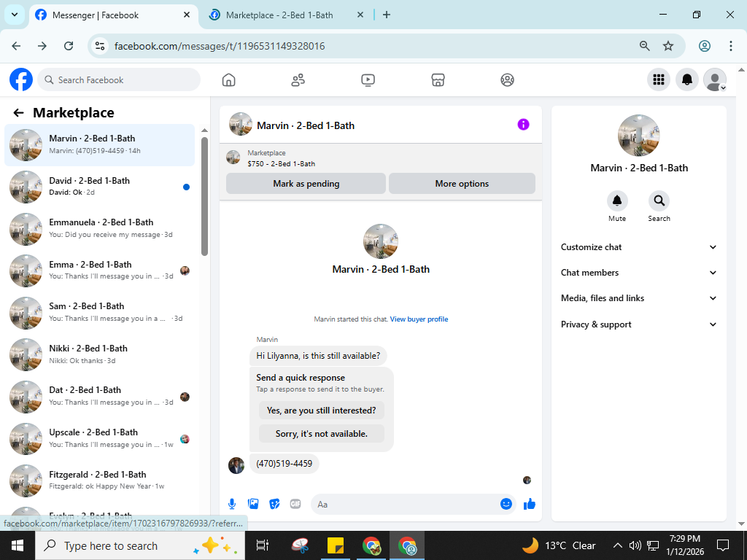Expand Chat members section
The image size is (747, 560).
[x=638, y=273]
